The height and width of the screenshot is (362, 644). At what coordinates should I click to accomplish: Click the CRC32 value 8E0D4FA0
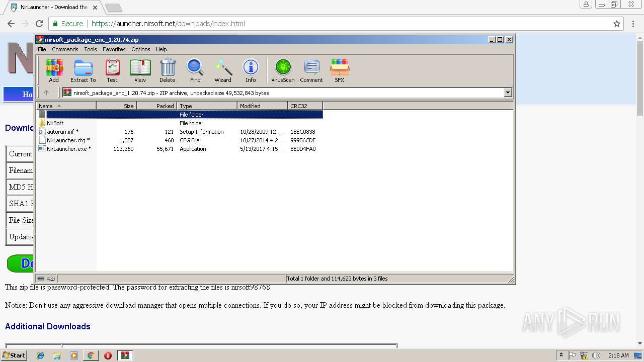click(303, 149)
